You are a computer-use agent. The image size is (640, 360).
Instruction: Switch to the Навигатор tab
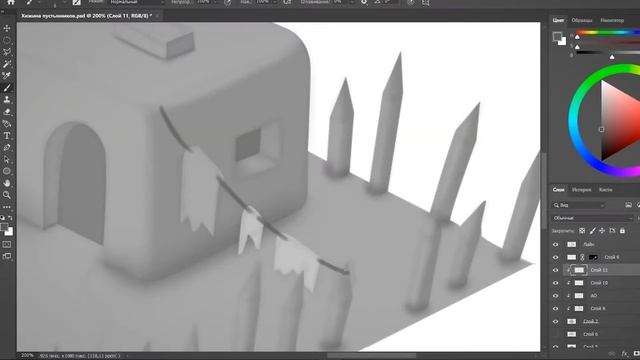point(612,20)
